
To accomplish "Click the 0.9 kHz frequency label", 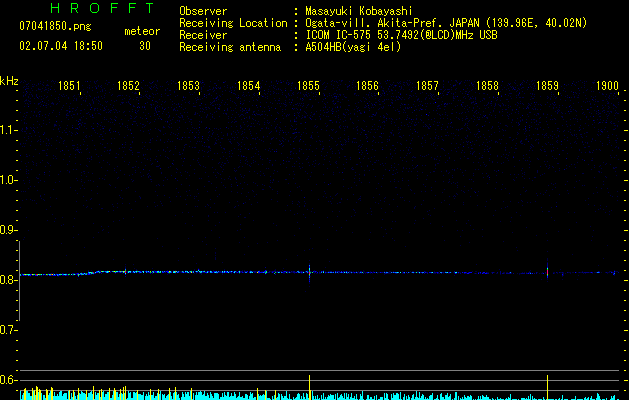I will (x=7, y=230).
